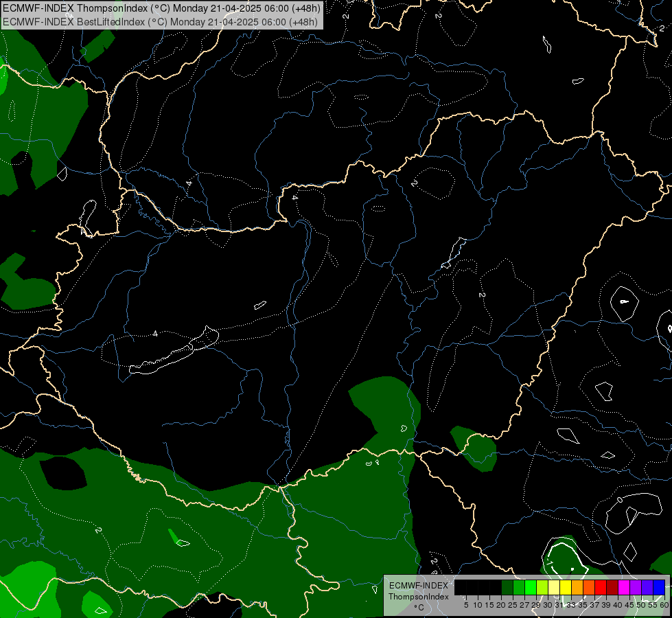672x618 pixels.
Task: Pick the pure yellow 31–33 legend swatch
Action: point(566,587)
